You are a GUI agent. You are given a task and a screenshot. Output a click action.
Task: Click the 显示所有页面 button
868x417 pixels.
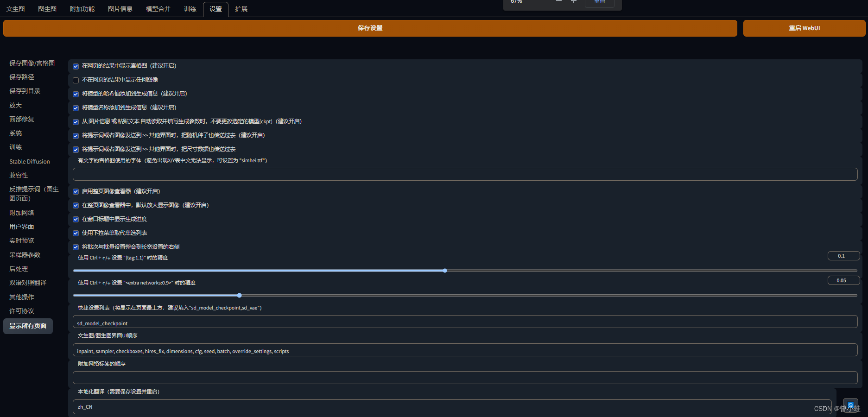28,326
